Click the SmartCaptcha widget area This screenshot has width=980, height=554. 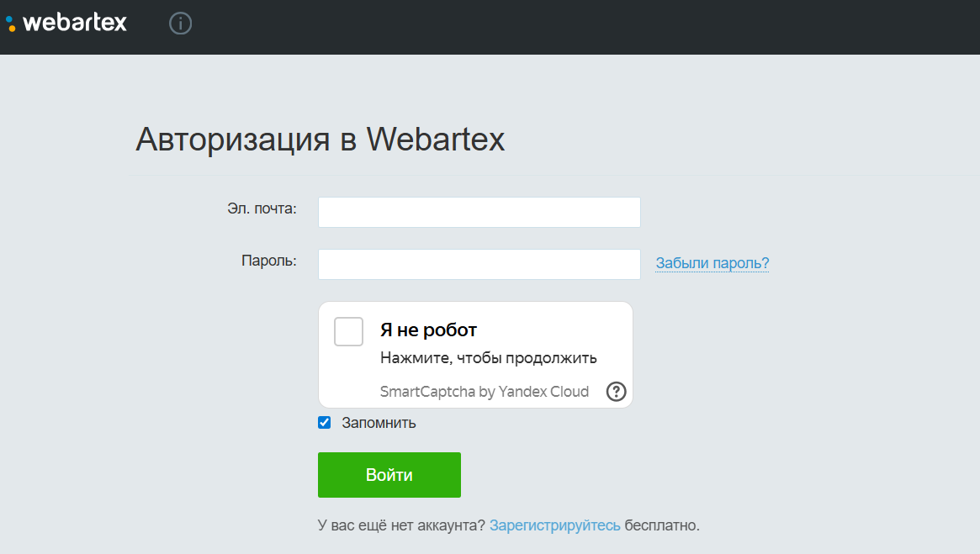point(475,353)
